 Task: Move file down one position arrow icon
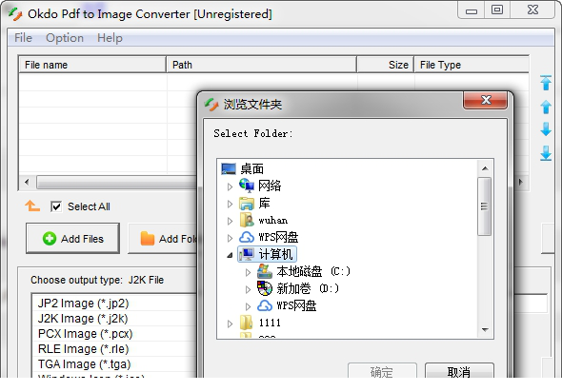point(546,129)
